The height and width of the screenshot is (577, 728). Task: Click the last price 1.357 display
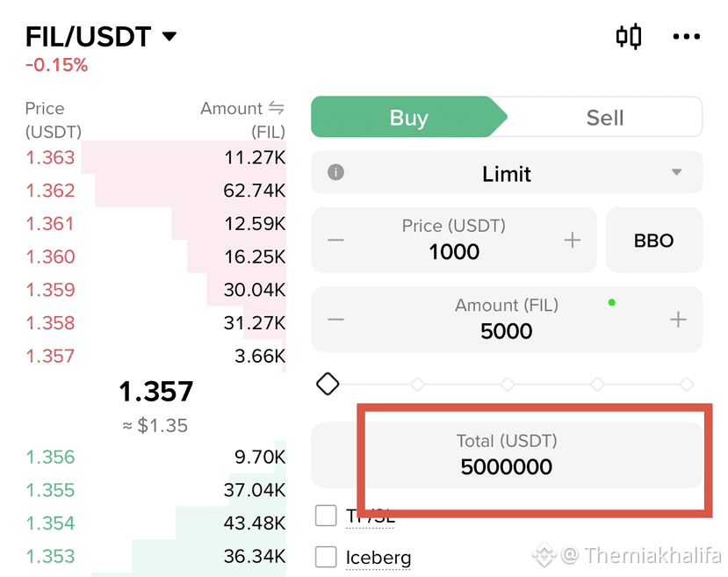pos(155,392)
